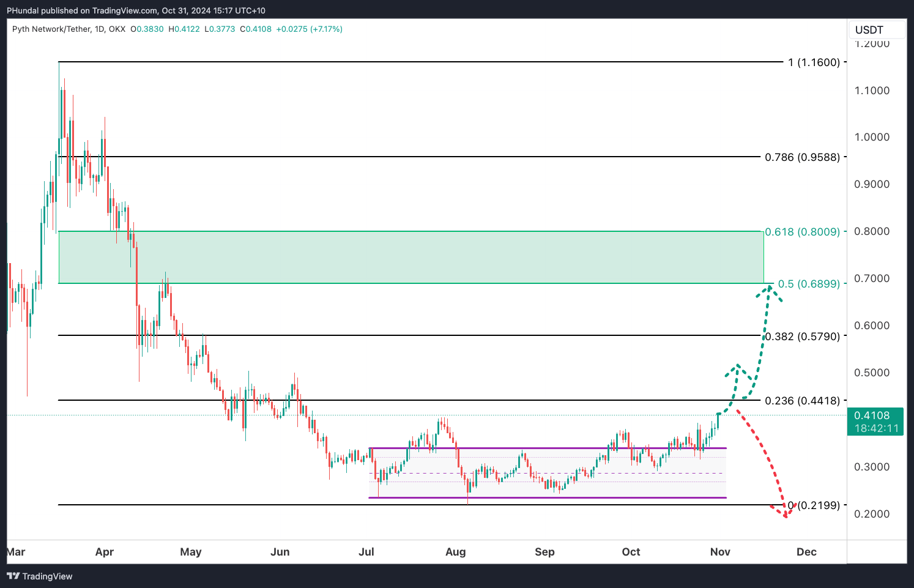Click the Jul label on the time axis

[366, 552]
